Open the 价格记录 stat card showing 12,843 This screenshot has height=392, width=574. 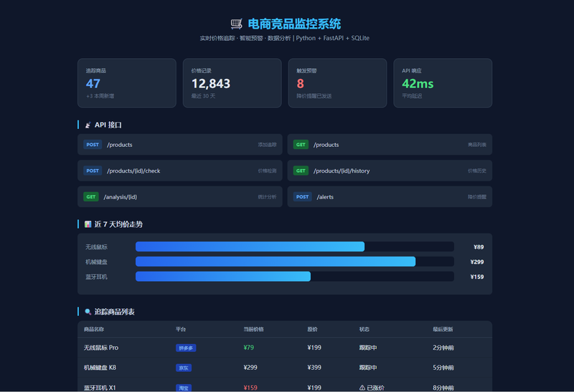[232, 83]
